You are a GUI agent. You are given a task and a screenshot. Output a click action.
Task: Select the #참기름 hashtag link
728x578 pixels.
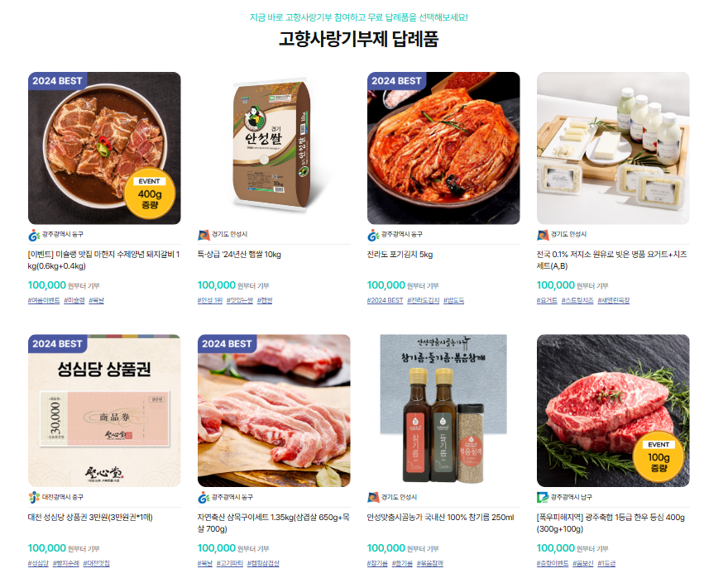[x=377, y=563]
